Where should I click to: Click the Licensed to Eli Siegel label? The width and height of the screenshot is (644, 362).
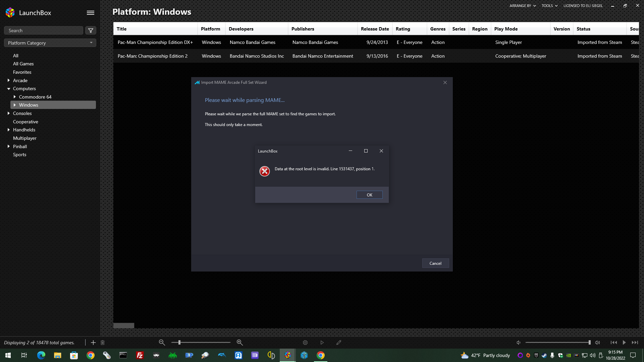click(x=583, y=6)
